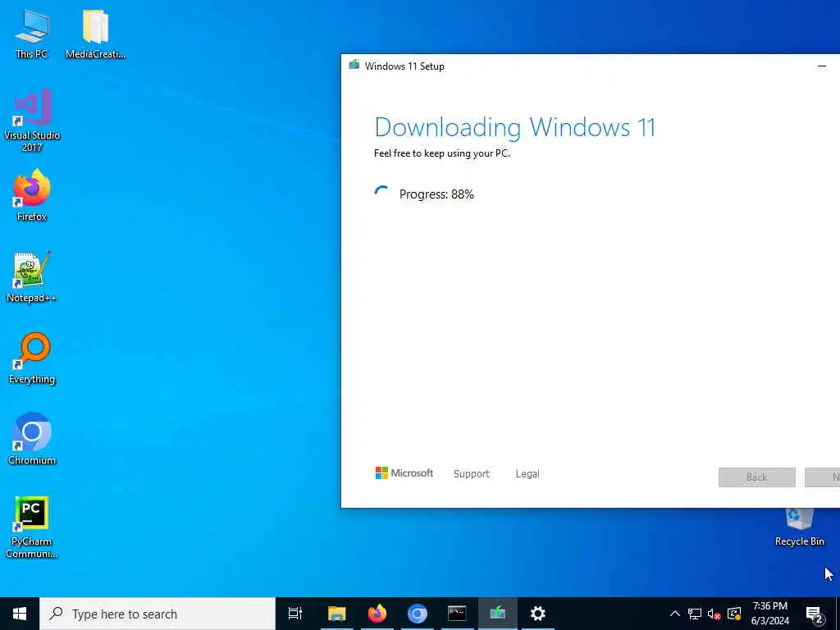The height and width of the screenshot is (630, 840).
Task: Click Windows 11 Setup taskbar icon
Action: point(498,614)
